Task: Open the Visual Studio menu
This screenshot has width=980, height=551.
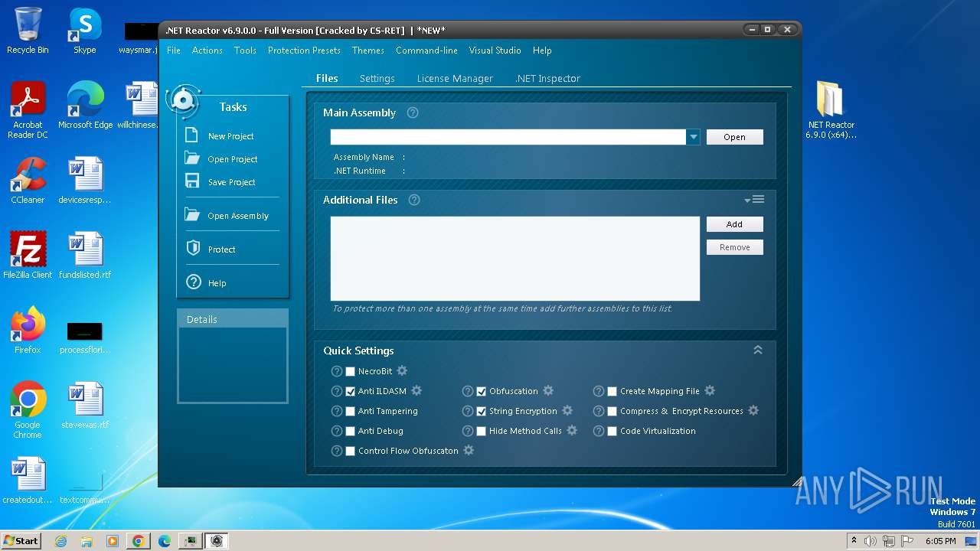Action: click(x=495, y=51)
